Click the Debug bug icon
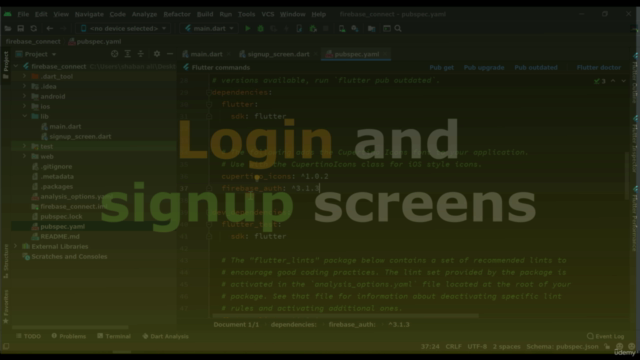640x360 pixels. 260,28
